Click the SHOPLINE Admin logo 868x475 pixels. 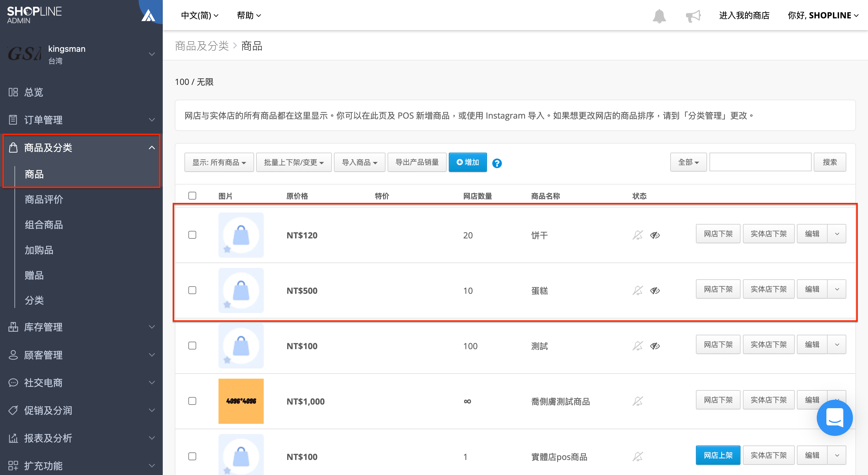pos(34,15)
